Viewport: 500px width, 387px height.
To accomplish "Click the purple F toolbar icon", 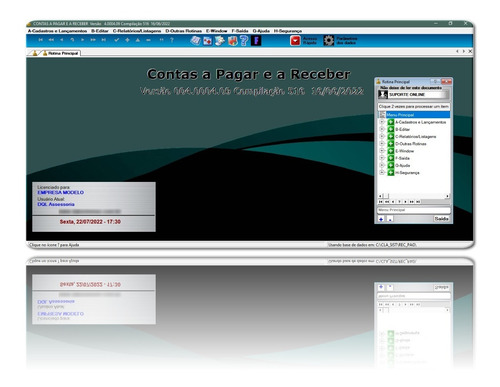I will pyautogui.click(x=256, y=41).
